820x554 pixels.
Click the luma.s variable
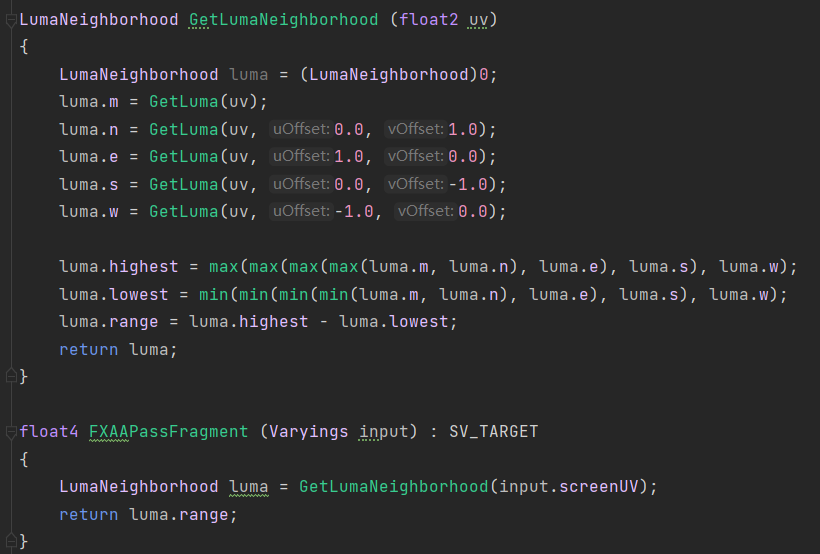pyautogui.click(x=88, y=184)
